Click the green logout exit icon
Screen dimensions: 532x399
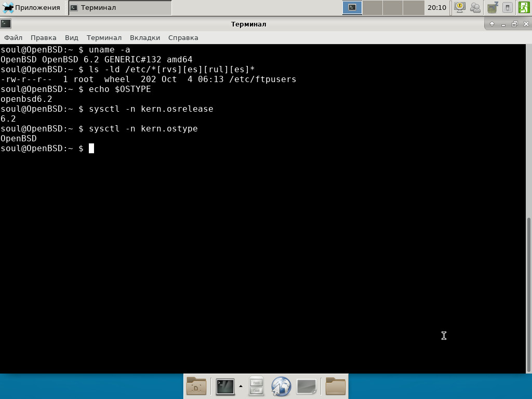pos(524,7)
